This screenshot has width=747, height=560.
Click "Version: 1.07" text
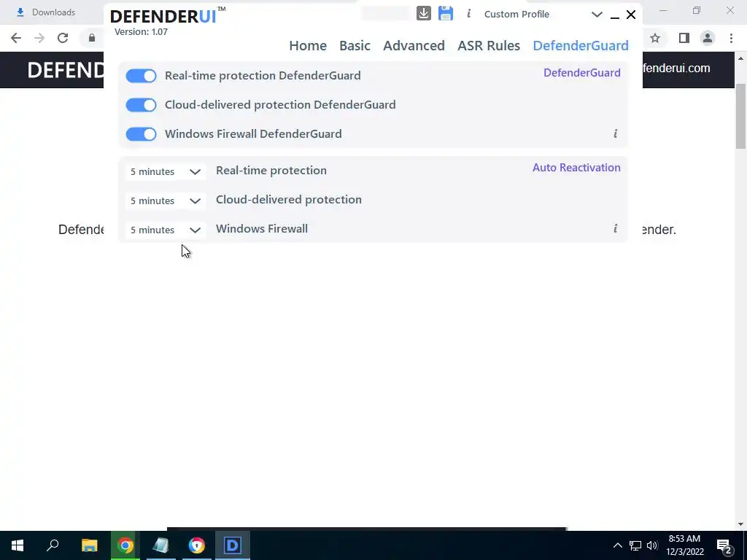(141, 32)
